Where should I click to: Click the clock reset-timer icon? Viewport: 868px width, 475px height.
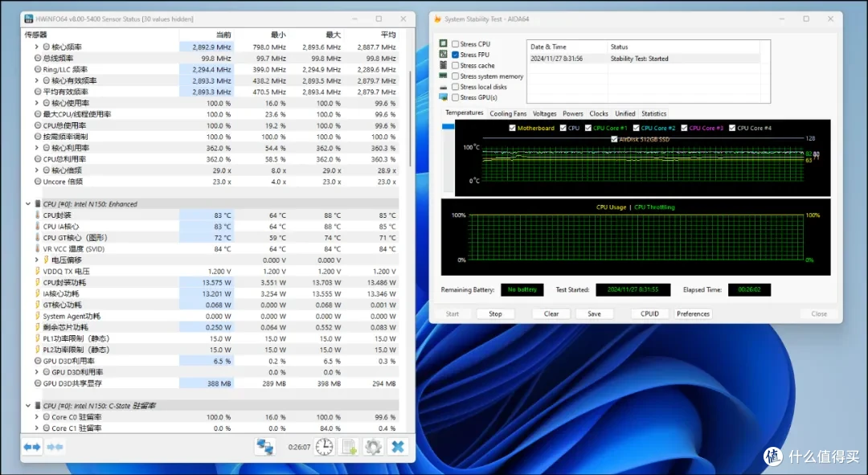325,447
